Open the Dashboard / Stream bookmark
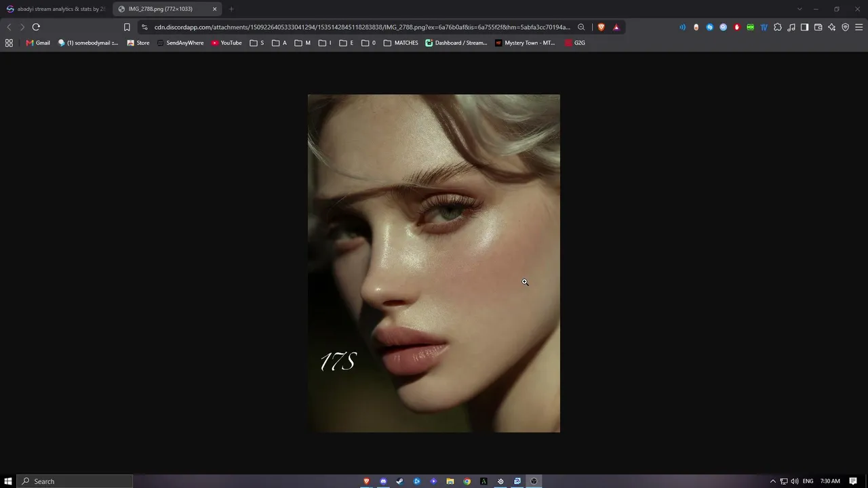 click(x=456, y=43)
